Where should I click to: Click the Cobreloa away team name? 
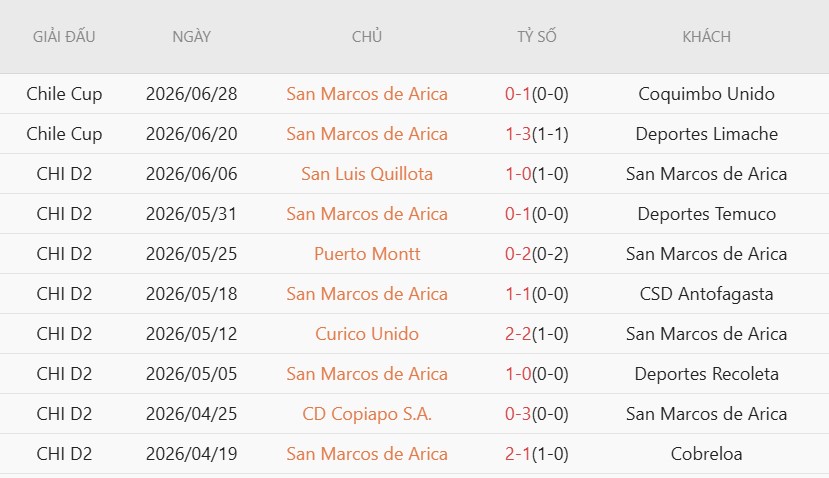[706, 454]
